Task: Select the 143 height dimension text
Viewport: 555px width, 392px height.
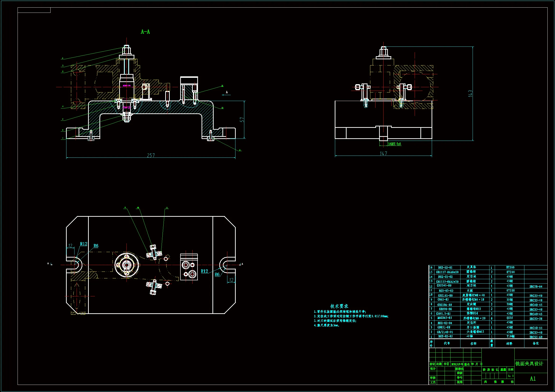Action: 470,93
